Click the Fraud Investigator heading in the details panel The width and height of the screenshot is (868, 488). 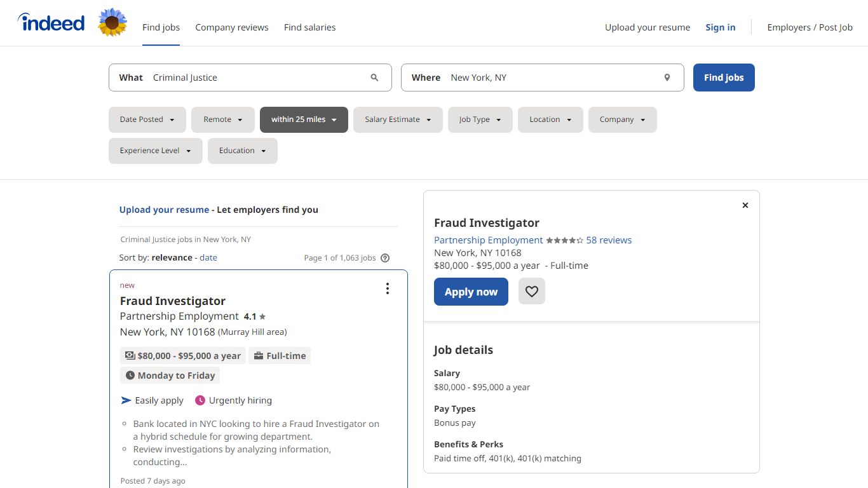[x=487, y=223]
